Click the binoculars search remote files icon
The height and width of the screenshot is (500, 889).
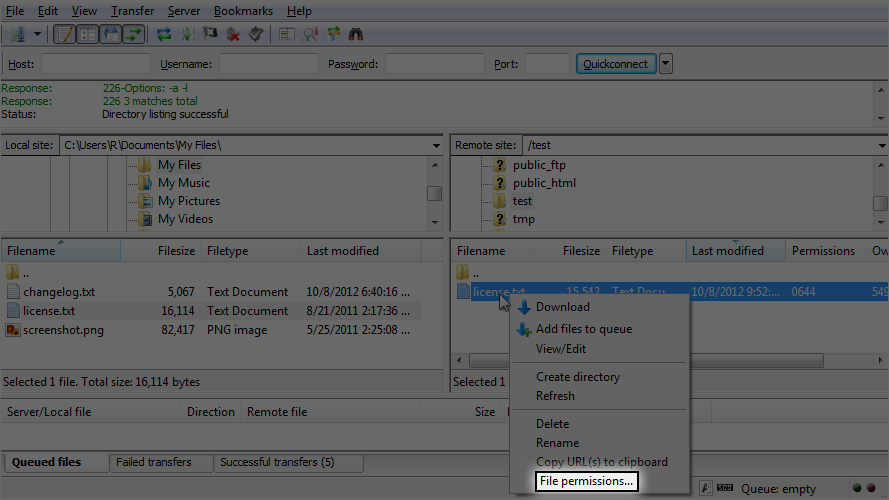(x=355, y=34)
